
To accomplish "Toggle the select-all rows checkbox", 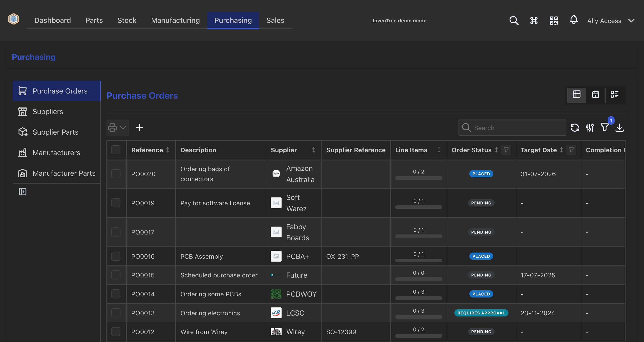I will click(116, 150).
